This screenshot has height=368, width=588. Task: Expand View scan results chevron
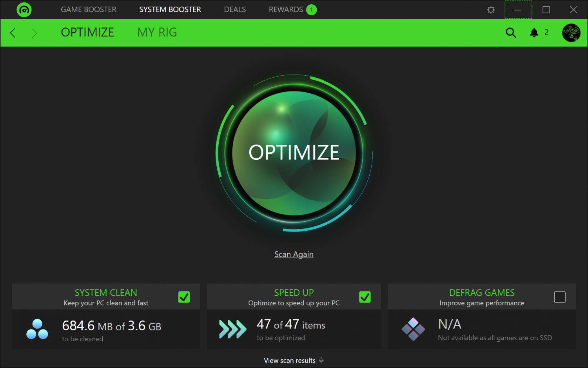click(x=321, y=360)
